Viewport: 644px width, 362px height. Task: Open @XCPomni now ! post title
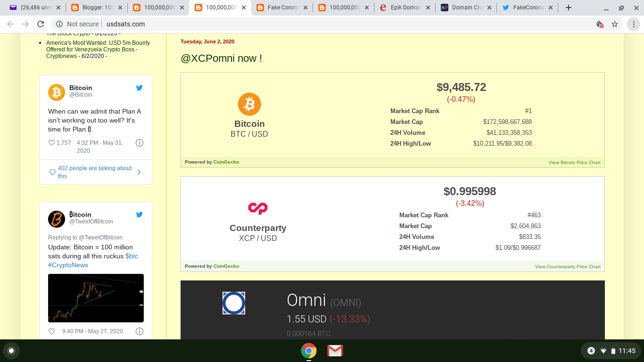coord(221,58)
